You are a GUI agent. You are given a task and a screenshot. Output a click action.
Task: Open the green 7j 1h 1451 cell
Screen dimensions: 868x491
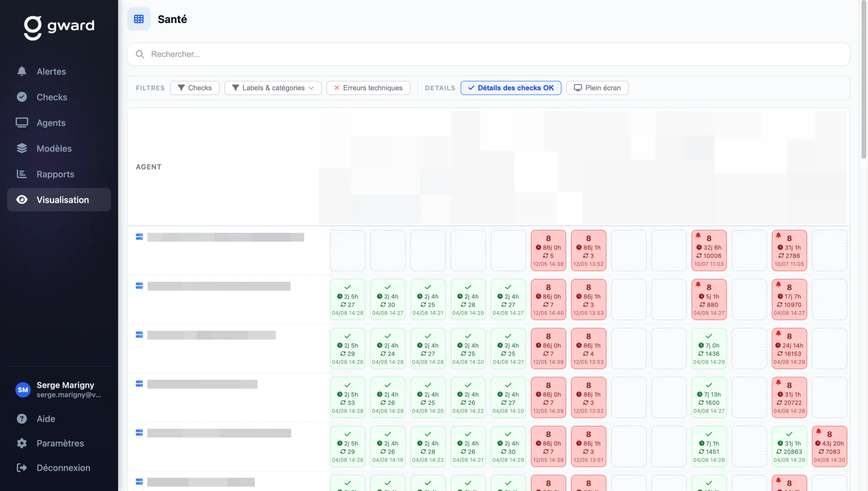click(x=709, y=447)
